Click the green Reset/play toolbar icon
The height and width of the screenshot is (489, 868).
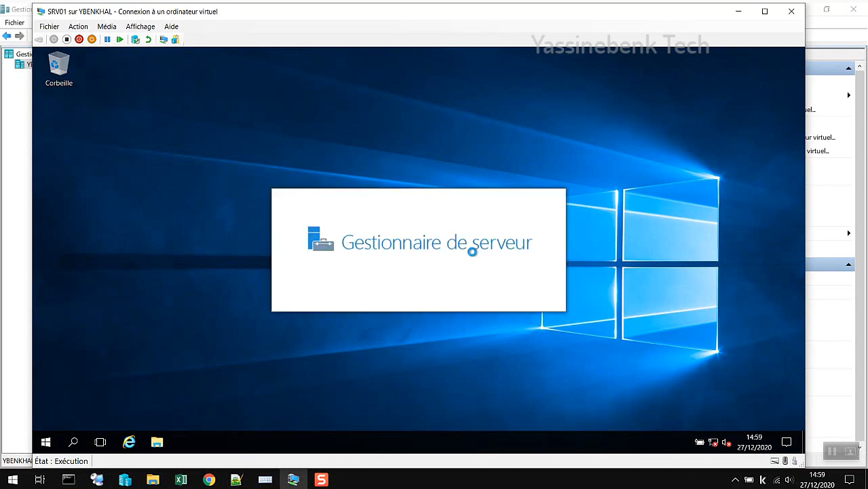coord(120,39)
